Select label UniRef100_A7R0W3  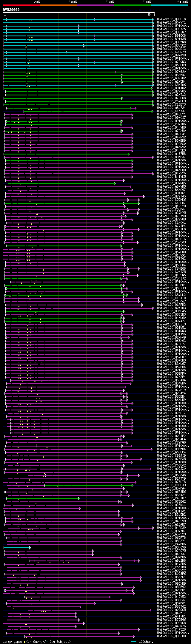coord(171,62)
